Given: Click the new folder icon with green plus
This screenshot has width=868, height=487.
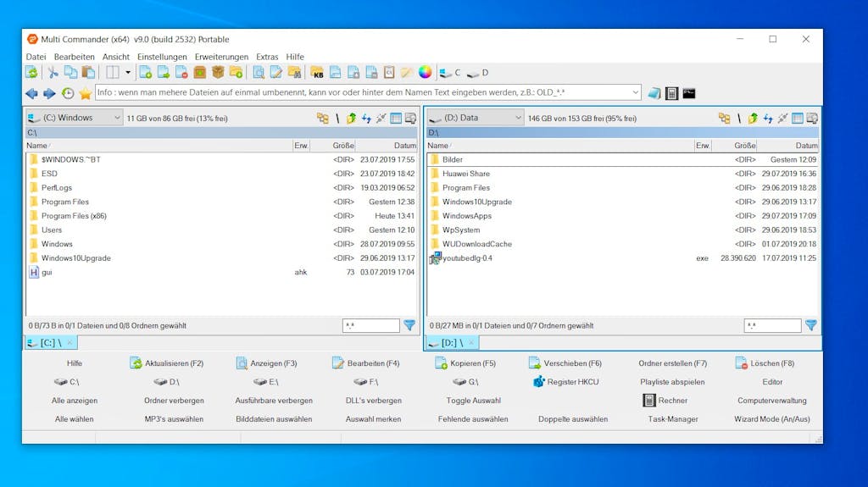Looking at the screenshot, I should [x=236, y=73].
